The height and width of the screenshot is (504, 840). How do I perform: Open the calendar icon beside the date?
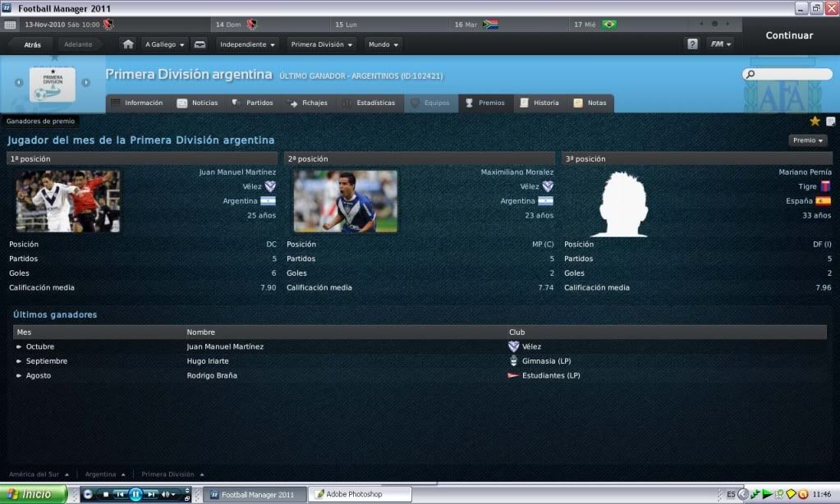10,25
